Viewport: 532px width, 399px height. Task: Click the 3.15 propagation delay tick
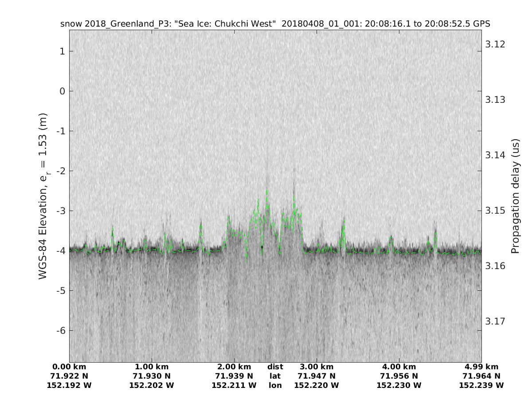[495, 210]
